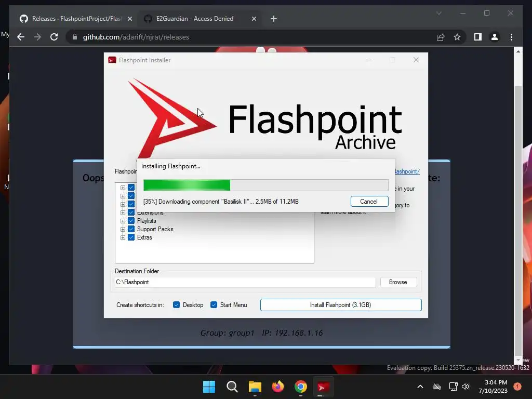Screen dimensions: 532x399
Task: Browse for a destination folder
Action: pos(398,282)
